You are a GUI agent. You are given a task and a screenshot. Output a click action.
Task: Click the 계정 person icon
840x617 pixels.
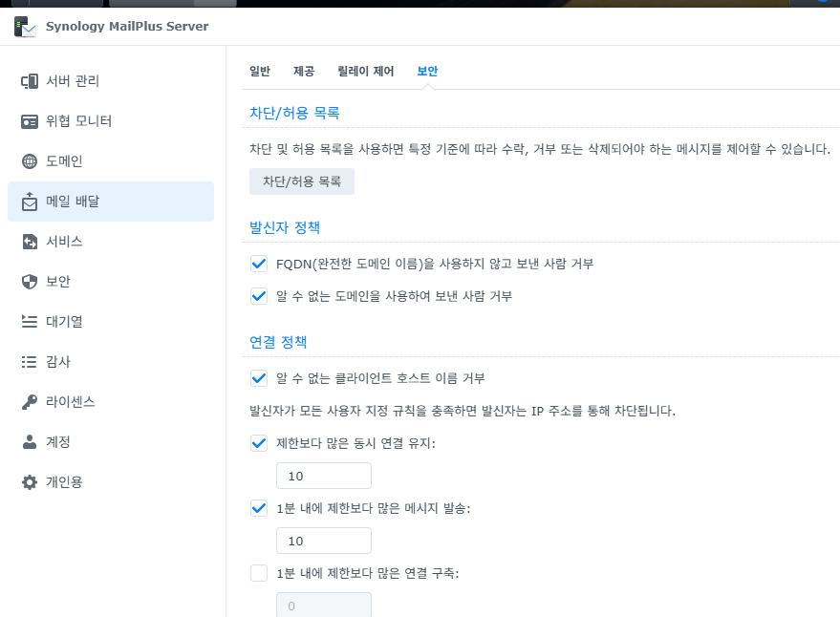(x=30, y=442)
